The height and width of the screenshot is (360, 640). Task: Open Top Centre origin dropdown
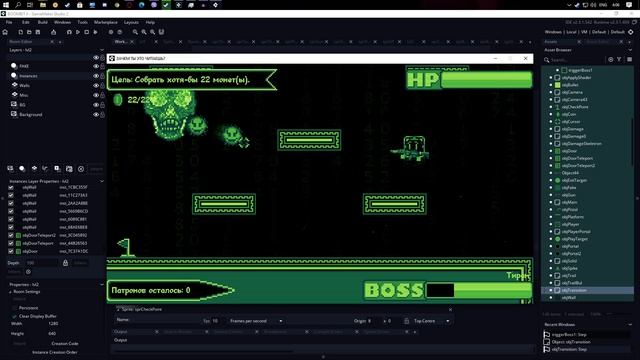431,321
